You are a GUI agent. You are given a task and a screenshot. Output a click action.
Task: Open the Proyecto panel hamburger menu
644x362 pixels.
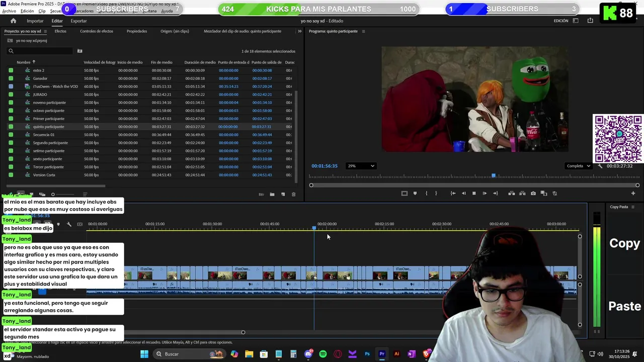tap(45, 31)
